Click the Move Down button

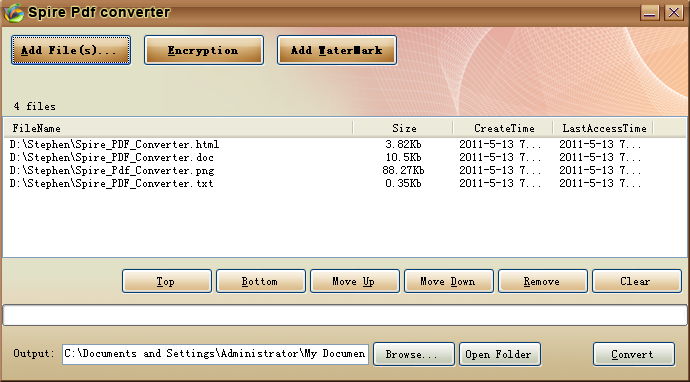[x=449, y=281]
